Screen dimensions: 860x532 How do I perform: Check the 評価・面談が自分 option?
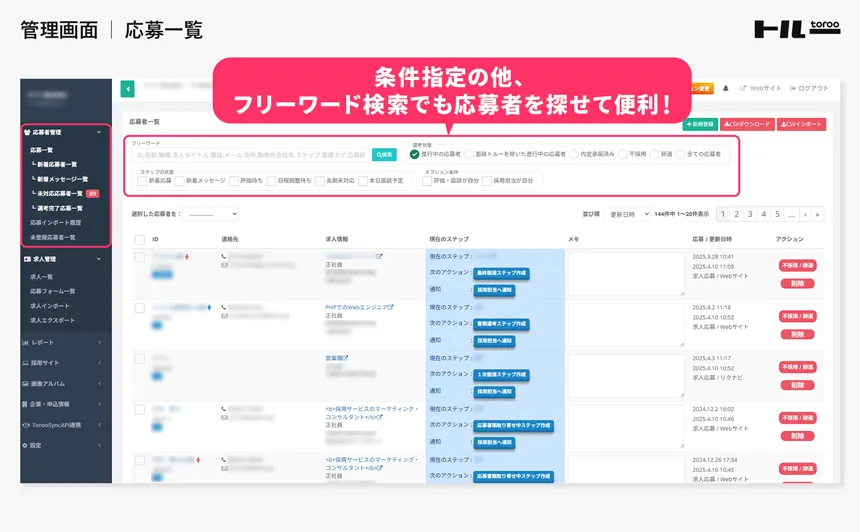(x=427, y=181)
